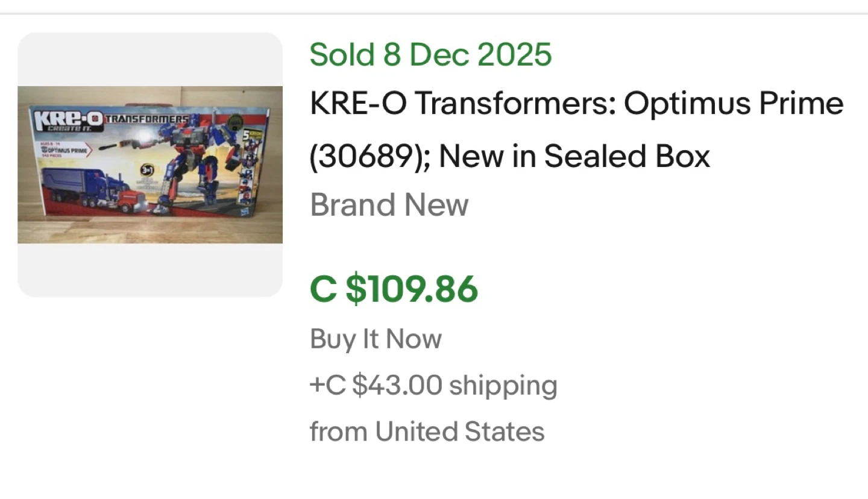Click the green "Sold 8 Dec 2025" date

pos(430,55)
